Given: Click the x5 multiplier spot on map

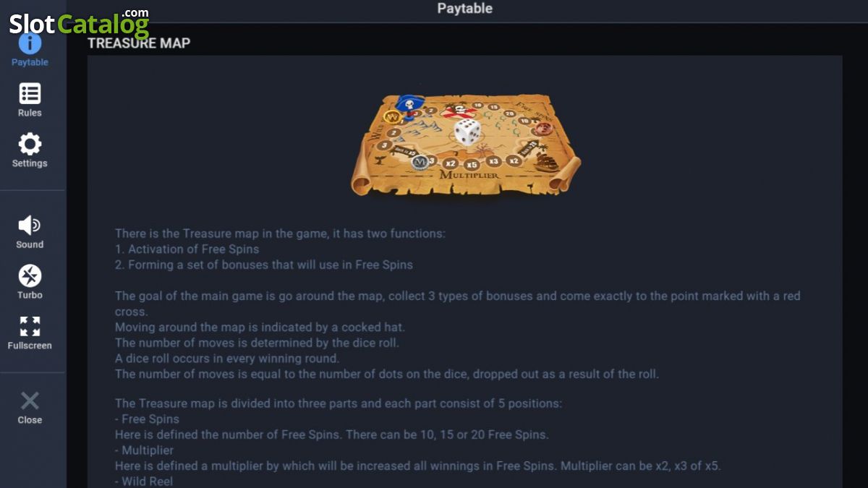Looking at the screenshot, I should pyautogui.click(x=472, y=164).
